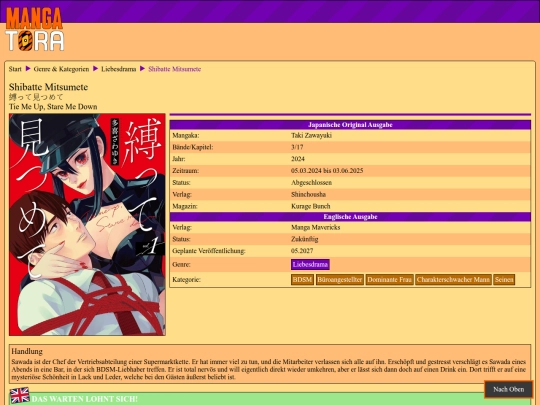Click the volumes value 3/17
Image resolution: width=540 pixels, height=405 pixels.
(297, 147)
